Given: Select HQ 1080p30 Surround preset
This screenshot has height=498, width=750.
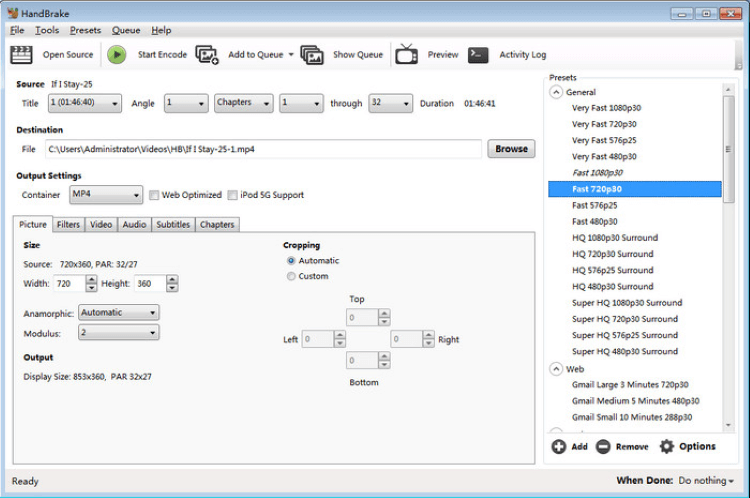Looking at the screenshot, I should tap(615, 238).
